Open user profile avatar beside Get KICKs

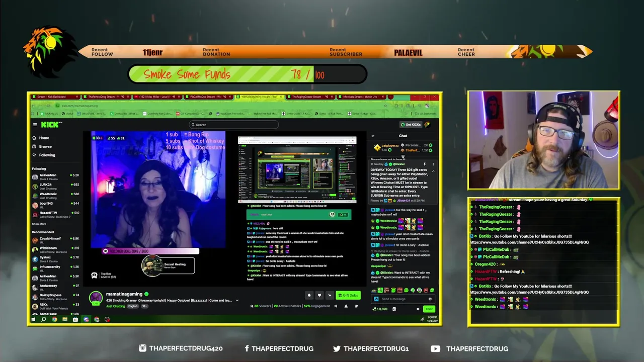[427, 125]
